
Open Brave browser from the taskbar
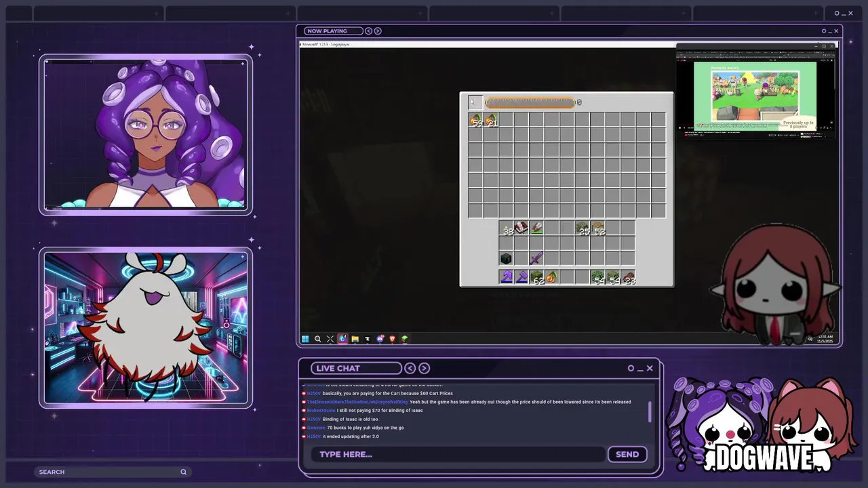392,339
